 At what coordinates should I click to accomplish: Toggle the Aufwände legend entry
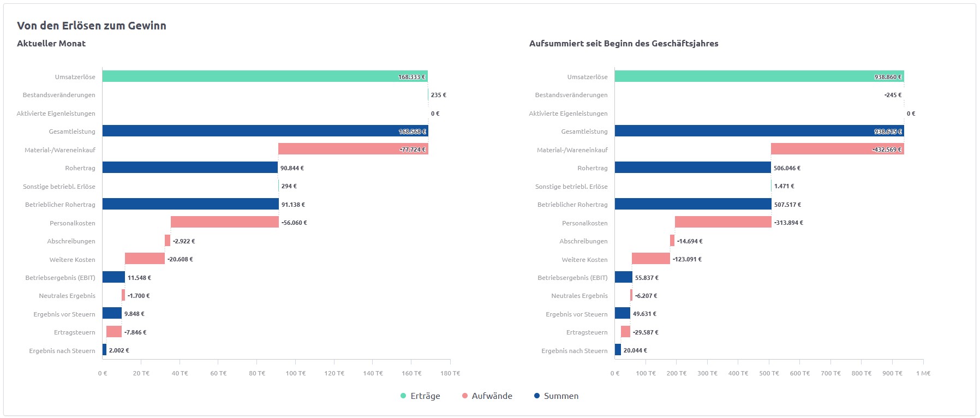[487, 396]
